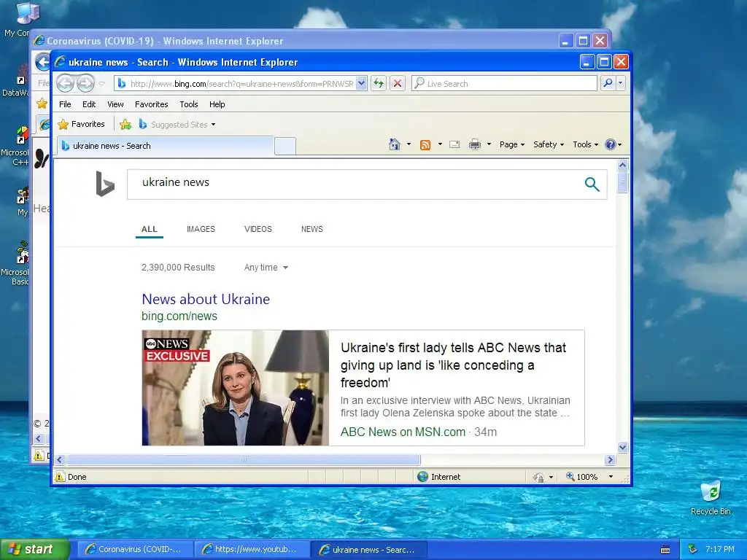
Task: Switch to Coronavirus (COVID-... taskbar button
Action: tap(135, 550)
